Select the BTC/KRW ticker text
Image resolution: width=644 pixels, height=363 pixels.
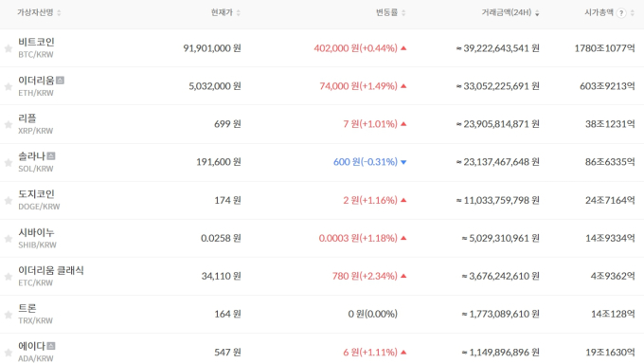pyautogui.click(x=36, y=55)
